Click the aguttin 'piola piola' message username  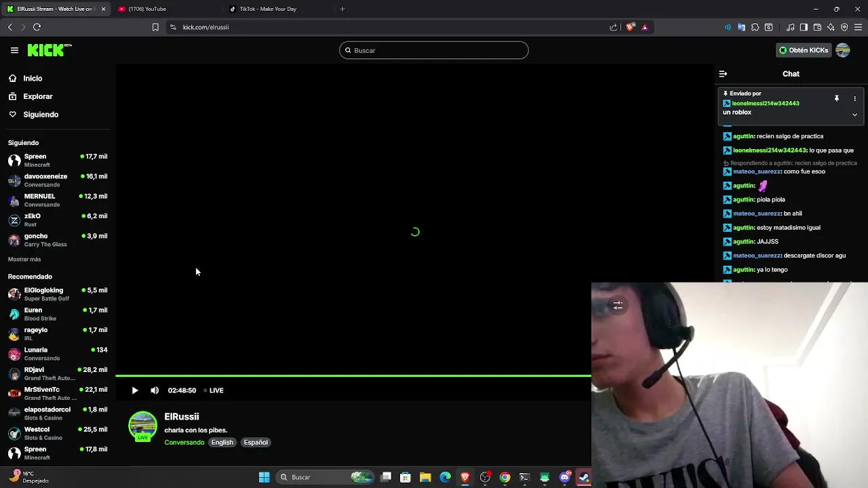pyautogui.click(x=743, y=200)
